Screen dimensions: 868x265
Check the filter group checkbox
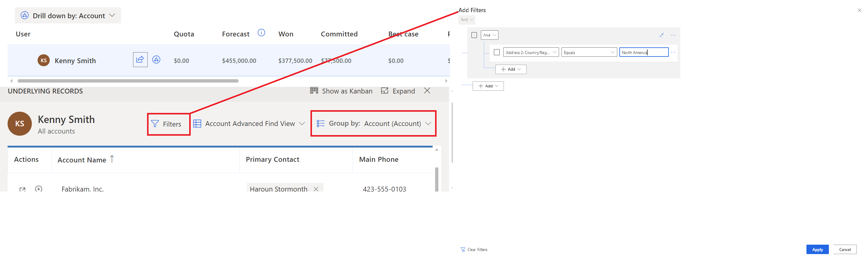[474, 35]
